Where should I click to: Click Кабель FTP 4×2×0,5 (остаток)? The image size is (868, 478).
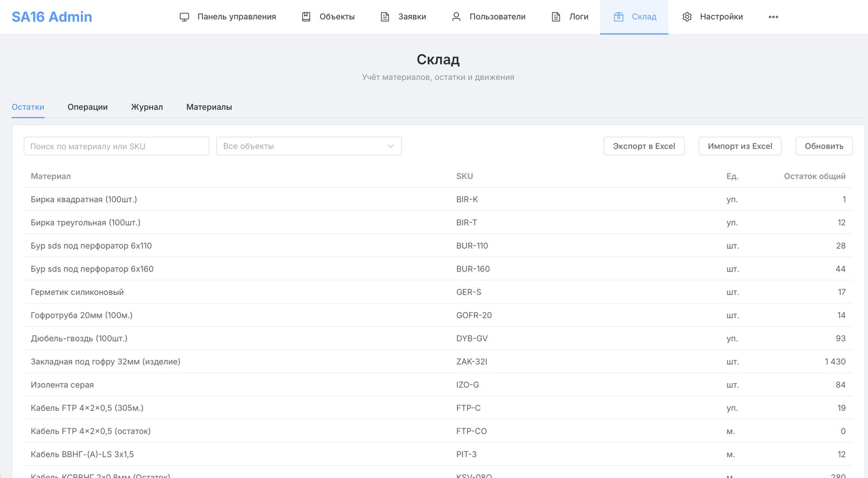coord(91,431)
